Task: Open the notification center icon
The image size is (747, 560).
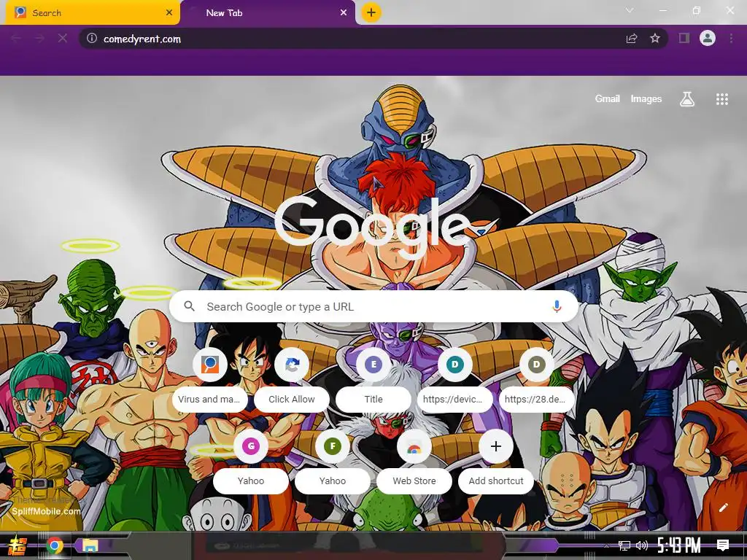Action: click(x=723, y=545)
